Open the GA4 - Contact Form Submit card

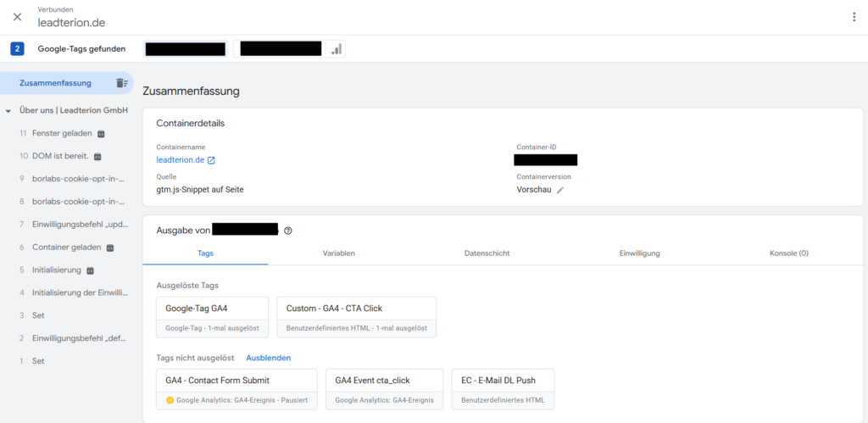pos(237,389)
